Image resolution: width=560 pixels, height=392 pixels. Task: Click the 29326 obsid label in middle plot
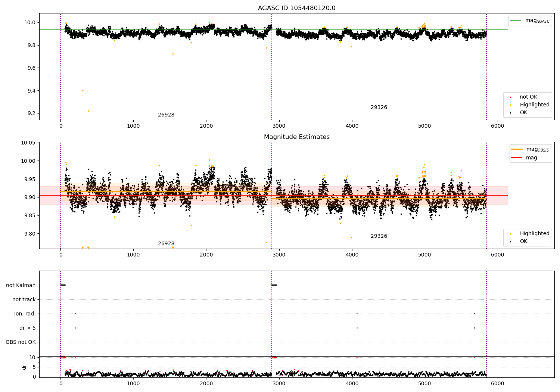click(x=379, y=236)
